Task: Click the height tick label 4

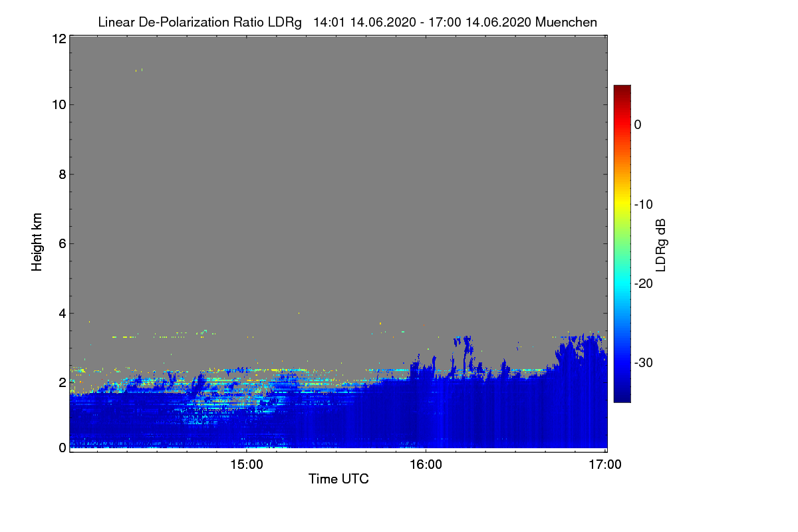Action: [x=61, y=313]
